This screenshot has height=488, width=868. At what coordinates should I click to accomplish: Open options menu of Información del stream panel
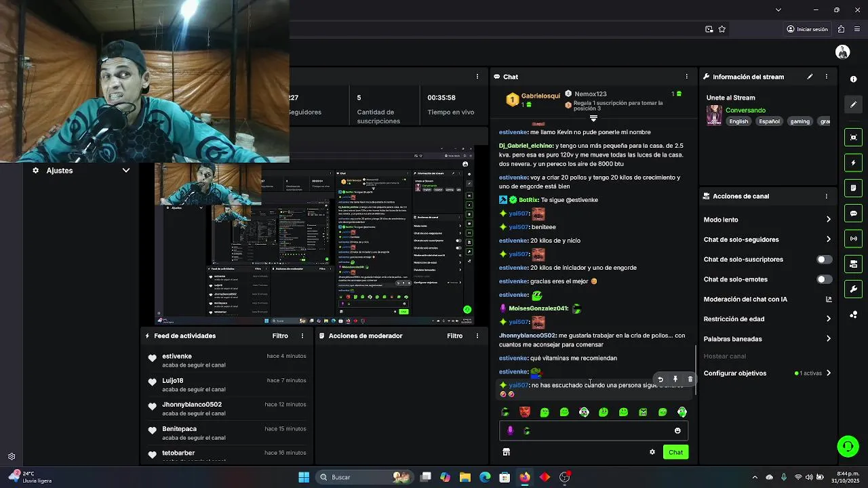[x=826, y=77]
